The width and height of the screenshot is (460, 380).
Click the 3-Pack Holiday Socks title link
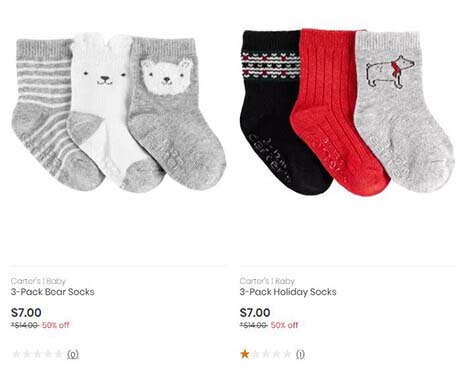(288, 292)
